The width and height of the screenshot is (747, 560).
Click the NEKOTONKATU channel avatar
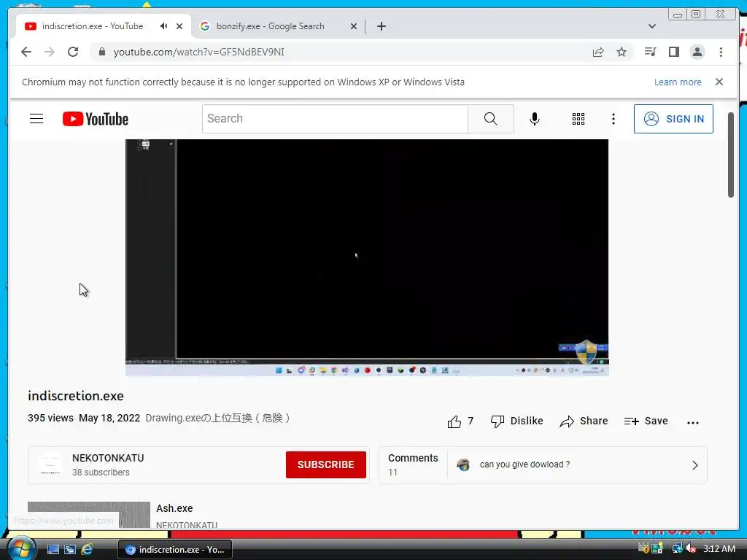point(50,464)
